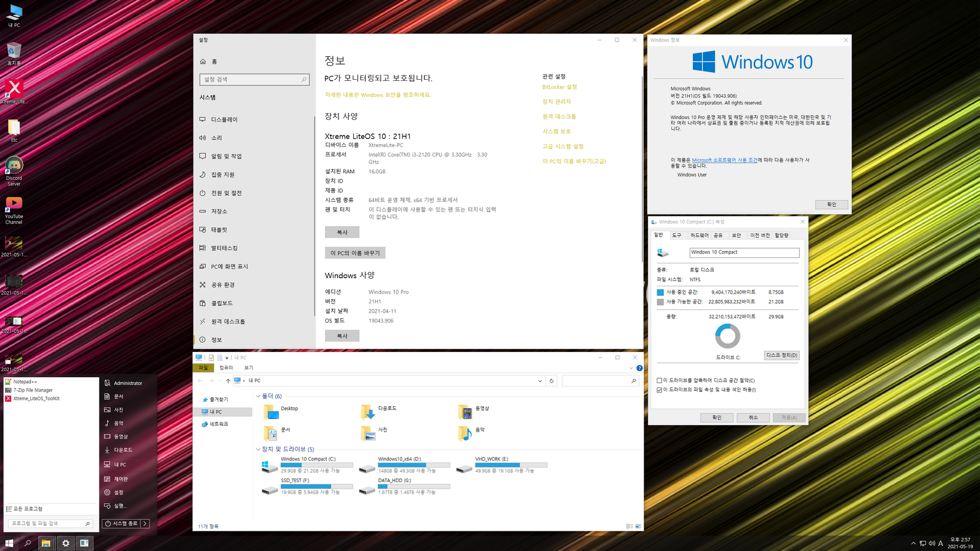
Task: Open the quick access toolbar dropdown
Action: point(227,358)
